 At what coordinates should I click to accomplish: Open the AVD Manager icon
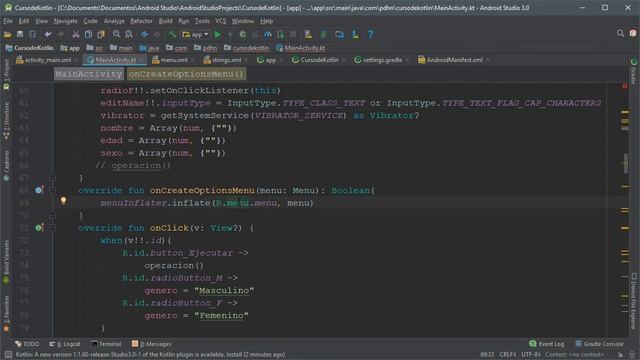308,35
